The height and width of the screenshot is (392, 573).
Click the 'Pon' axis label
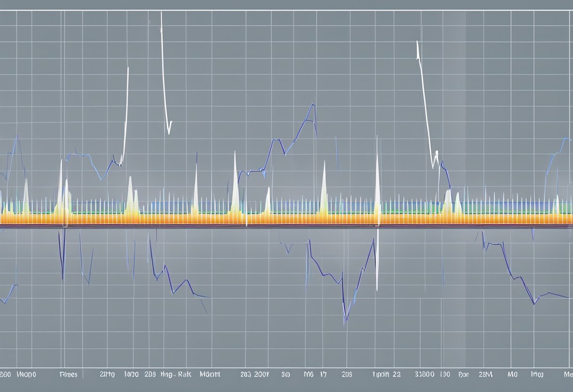pos(463,376)
